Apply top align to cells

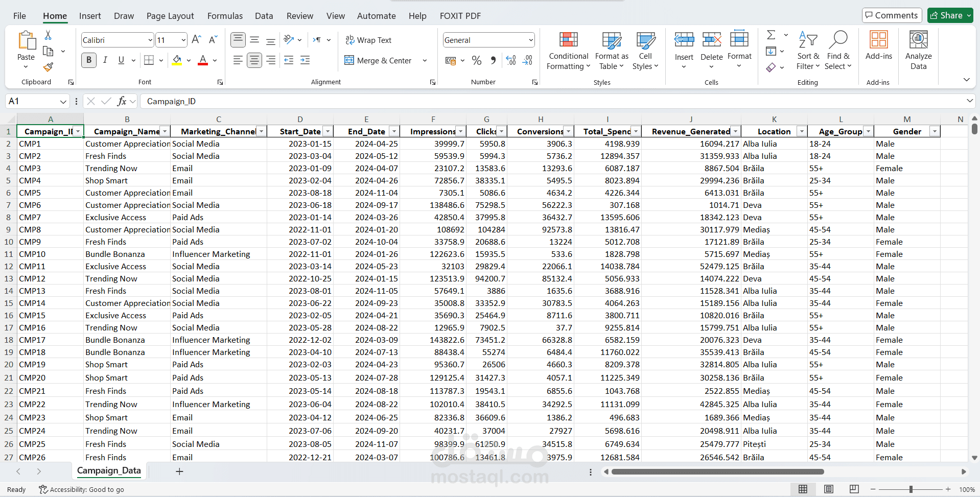tap(238, 40)
